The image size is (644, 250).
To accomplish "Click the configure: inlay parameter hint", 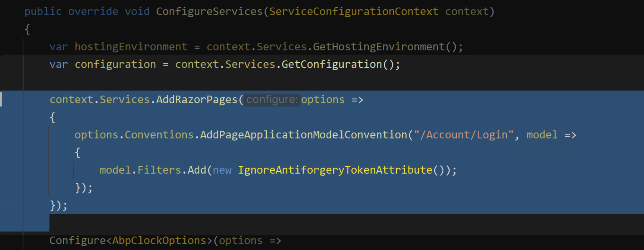I will [272, 100].
